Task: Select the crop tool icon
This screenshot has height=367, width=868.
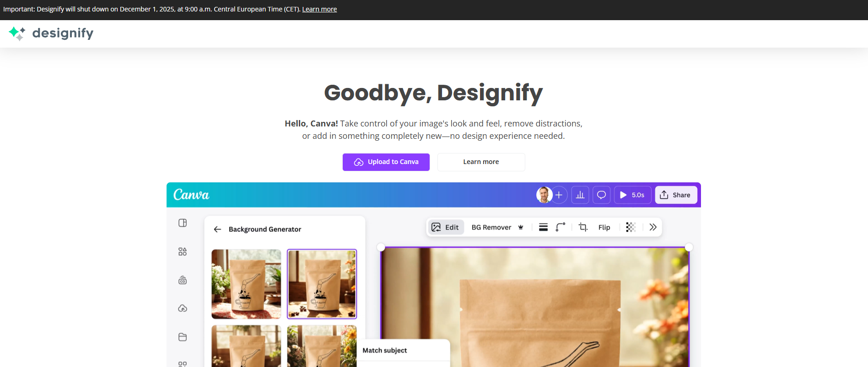Action: coord(583,227)
